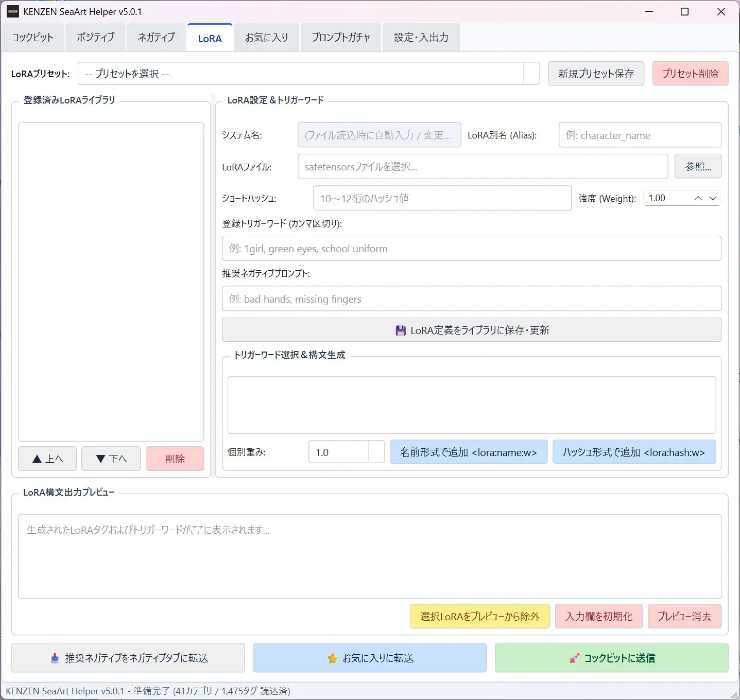Minimize the KENZEN SeaArt Helper window

click(649, 11)
